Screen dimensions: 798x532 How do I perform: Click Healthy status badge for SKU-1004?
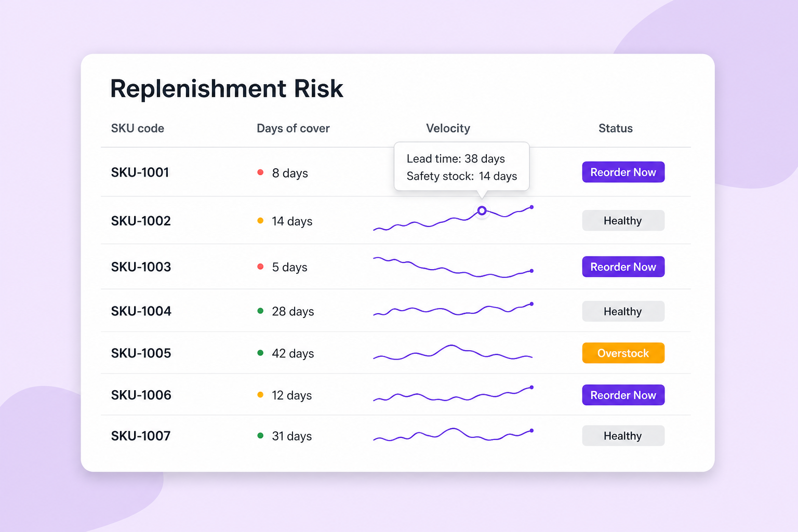623,311
